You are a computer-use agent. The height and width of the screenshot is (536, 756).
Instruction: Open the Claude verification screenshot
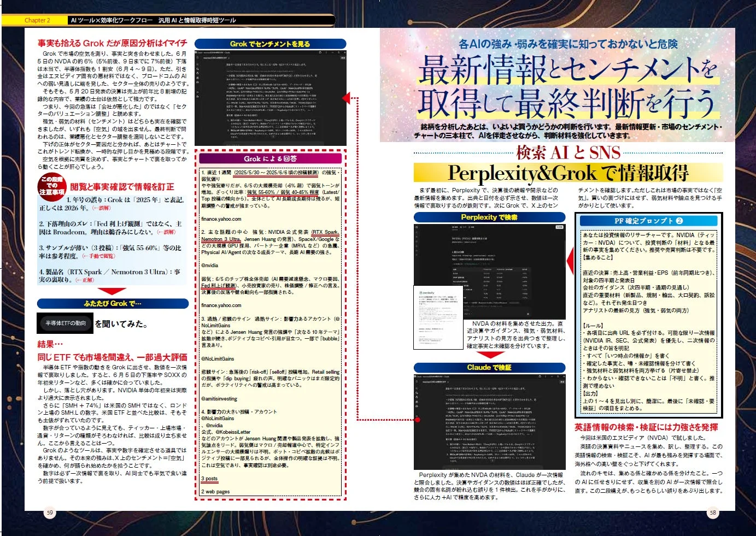click(x=489, y=421)
